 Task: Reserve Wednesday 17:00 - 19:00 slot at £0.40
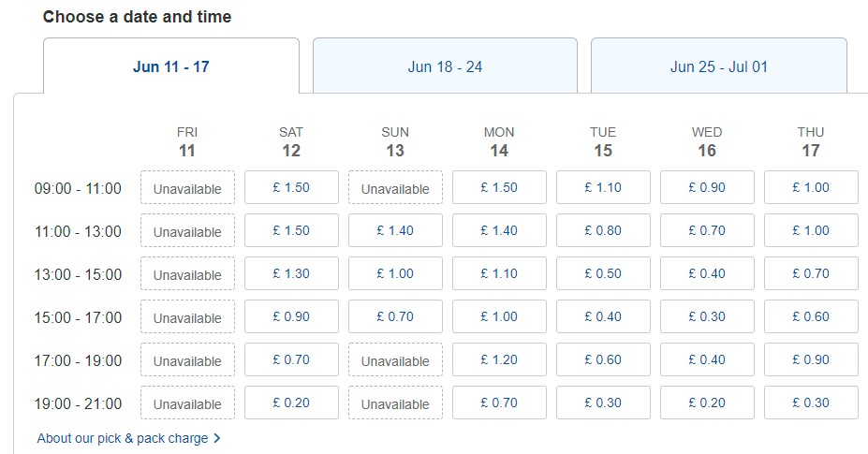coord(707,359)
